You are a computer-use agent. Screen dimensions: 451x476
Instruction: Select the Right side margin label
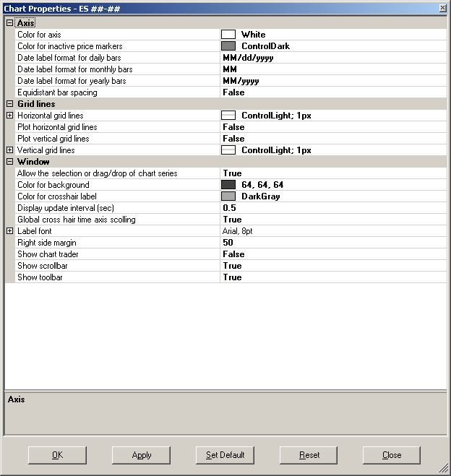tap(47, 243)
